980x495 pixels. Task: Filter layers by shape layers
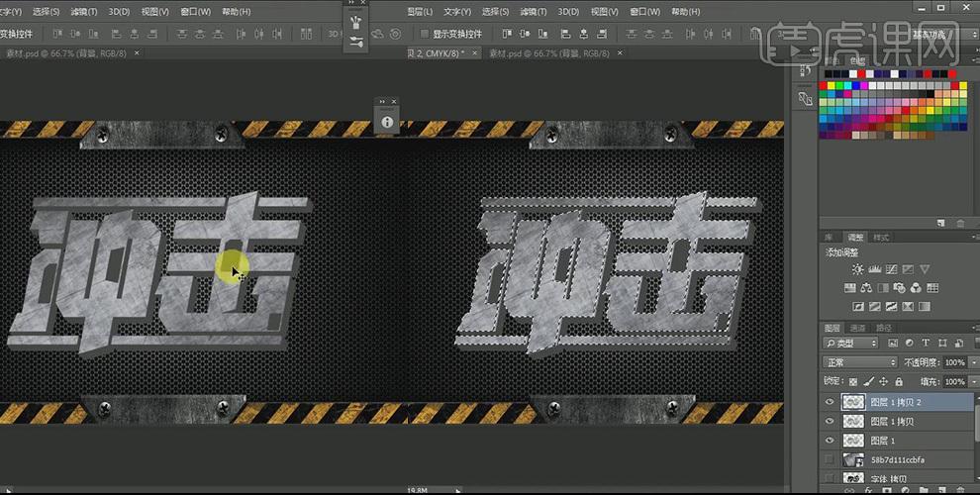click(941, 344)
